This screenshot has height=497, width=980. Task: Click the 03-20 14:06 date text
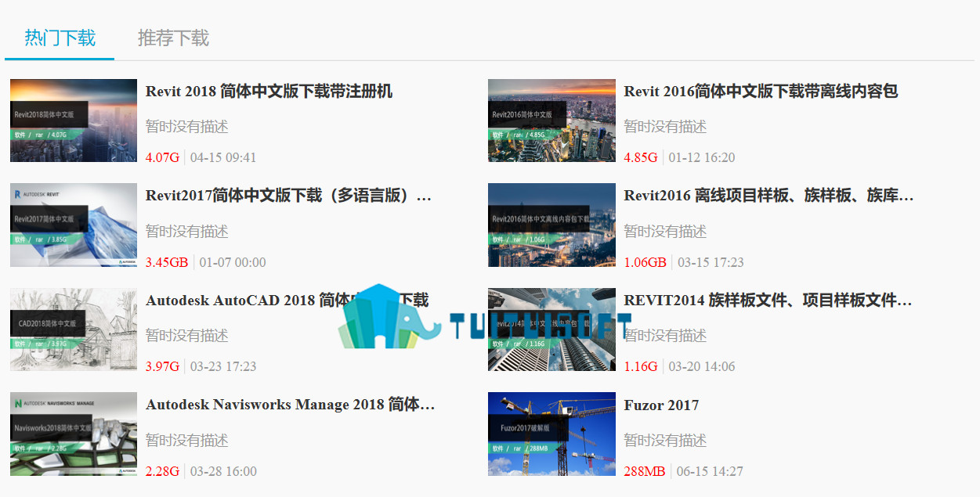[x=702, y=366]
